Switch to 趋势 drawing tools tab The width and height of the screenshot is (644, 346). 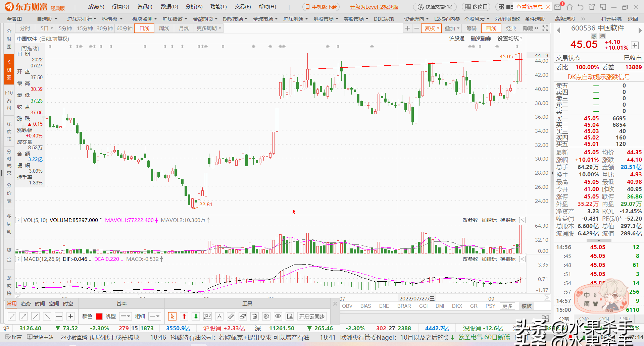tap(26, 303)
